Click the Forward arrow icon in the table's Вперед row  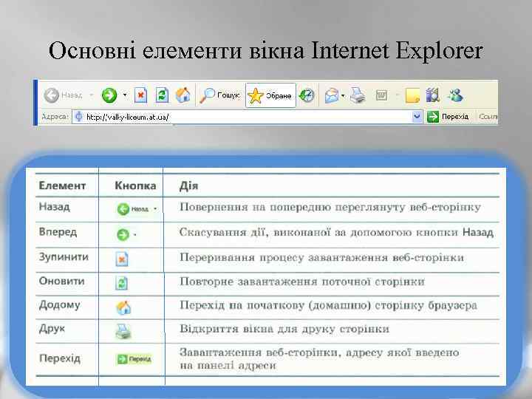click(x=123, y=234)
